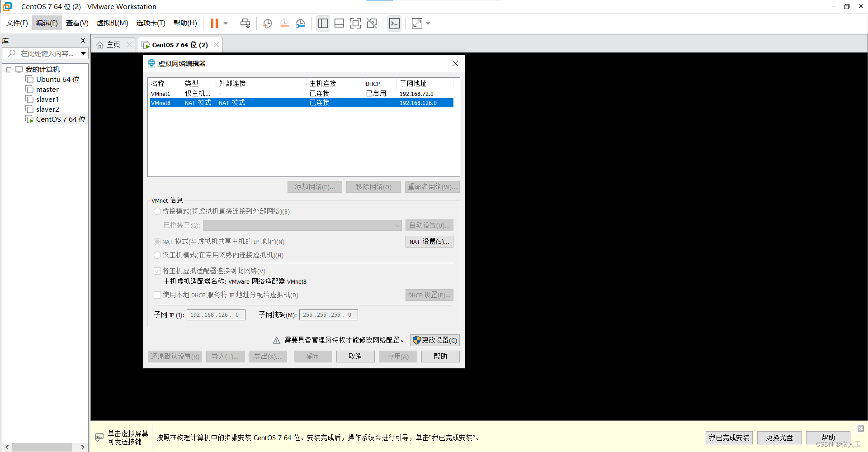868x452 pixels.
Task: Open the 已桥接至 combo box
Action: [x=302, y=225]
